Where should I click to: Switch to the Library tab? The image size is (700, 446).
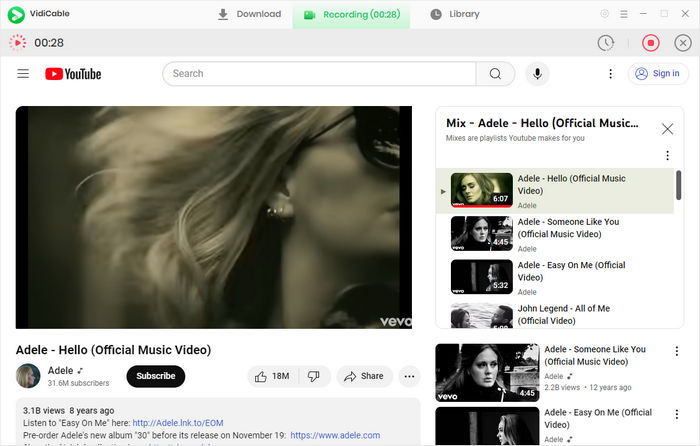[x=455, y=14]
